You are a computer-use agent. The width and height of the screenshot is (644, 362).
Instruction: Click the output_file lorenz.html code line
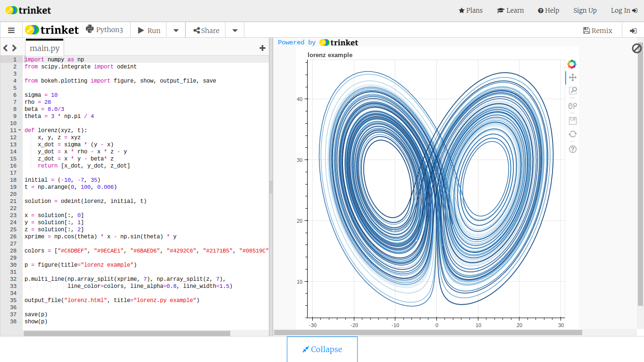click(112, 300)
